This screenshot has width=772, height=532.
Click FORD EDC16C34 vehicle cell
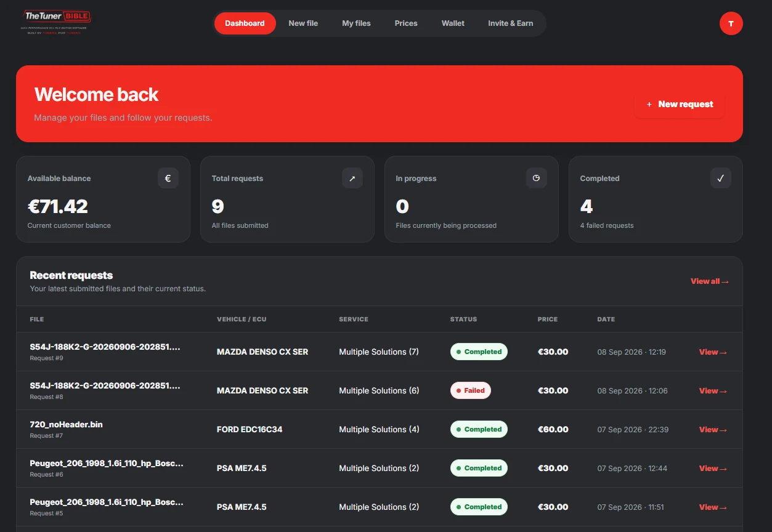coord(250,430)
